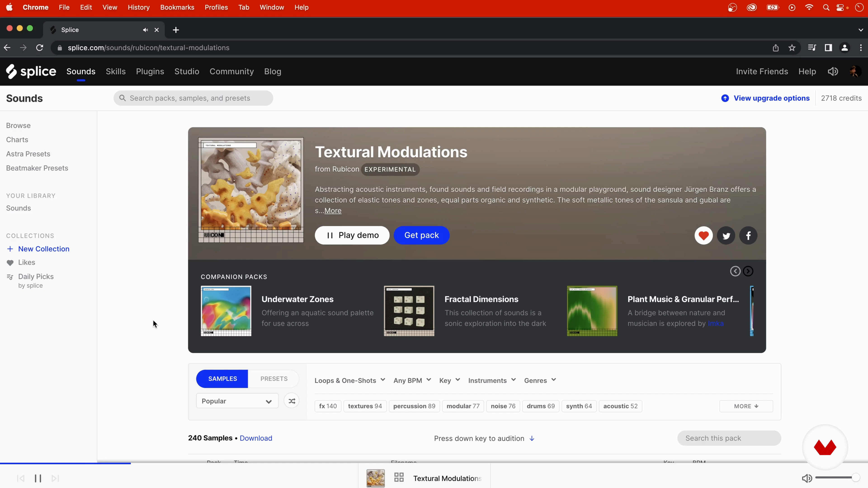
Task: Expand Loops & One-Shots filter
Action: click(350, 380)
